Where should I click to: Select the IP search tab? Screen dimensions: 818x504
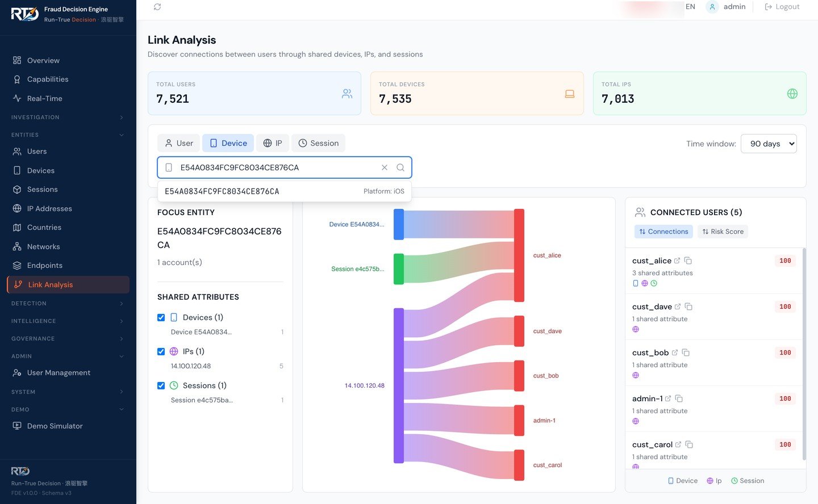[x=273, y=143]
